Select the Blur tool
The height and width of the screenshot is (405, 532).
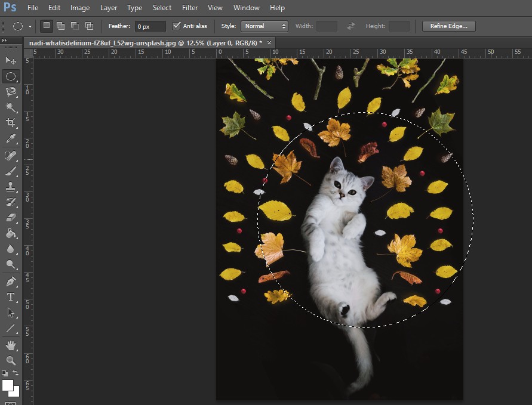(x=11, y=249)
